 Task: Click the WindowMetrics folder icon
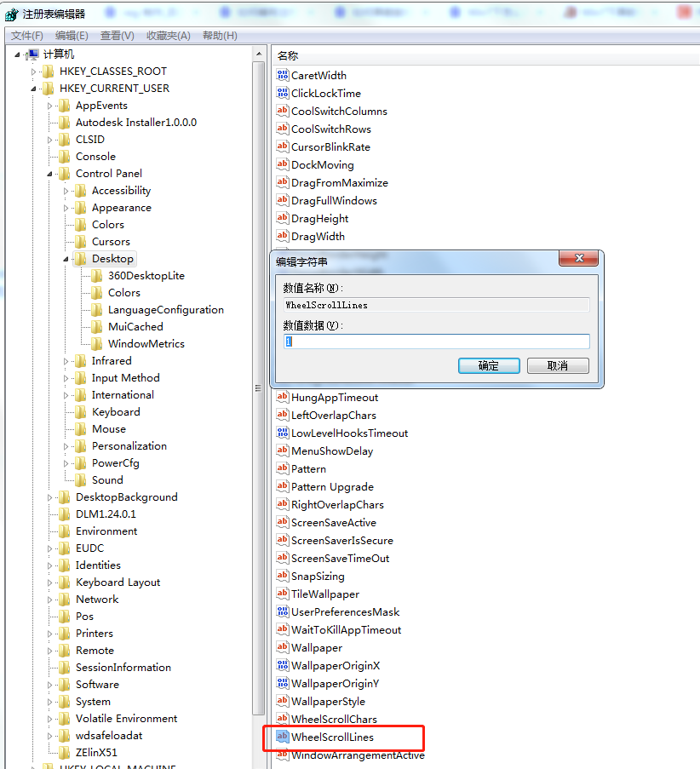tap(96, 344)
